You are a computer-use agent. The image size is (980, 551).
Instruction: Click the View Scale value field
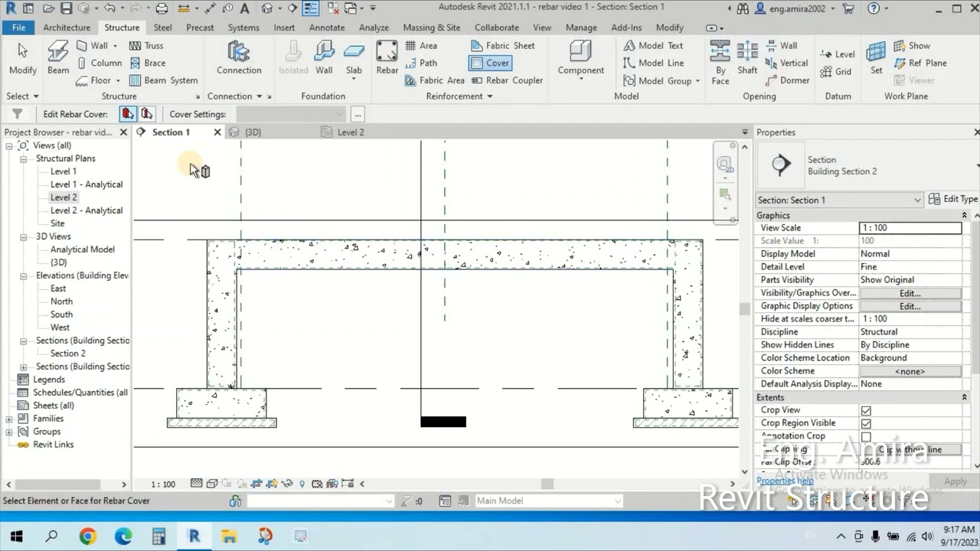910,228
